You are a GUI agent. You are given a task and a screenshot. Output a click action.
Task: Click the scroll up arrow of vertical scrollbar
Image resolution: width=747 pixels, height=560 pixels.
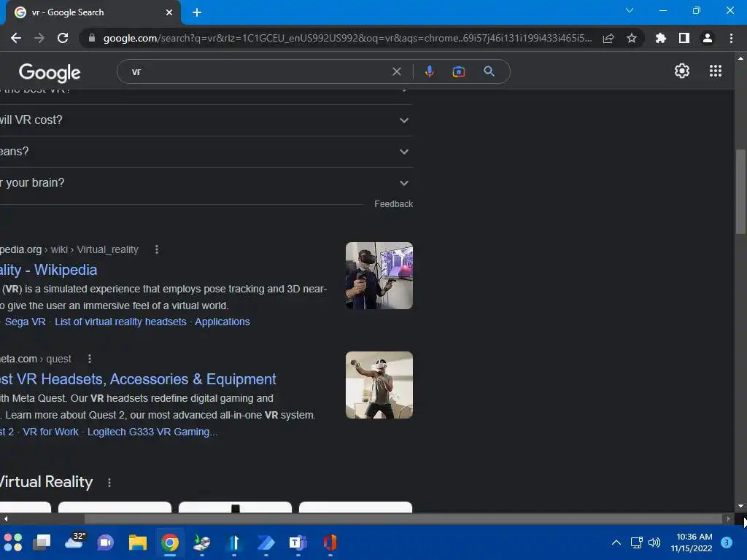click(x=740, y=58)
